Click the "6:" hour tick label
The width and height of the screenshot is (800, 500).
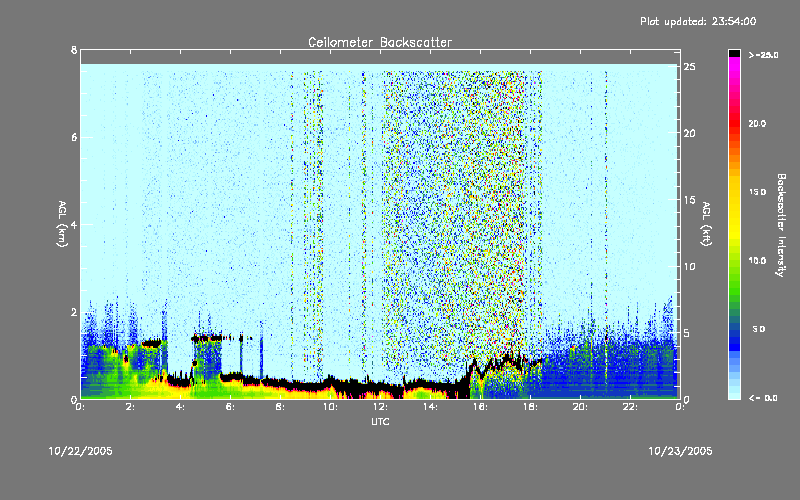coord(230,407)
